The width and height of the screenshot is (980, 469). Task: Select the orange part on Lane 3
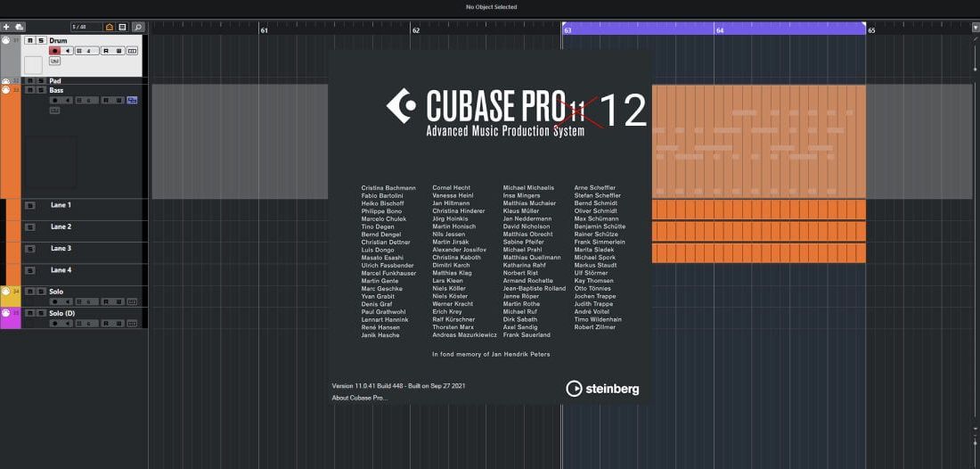[x=759, y=252]
